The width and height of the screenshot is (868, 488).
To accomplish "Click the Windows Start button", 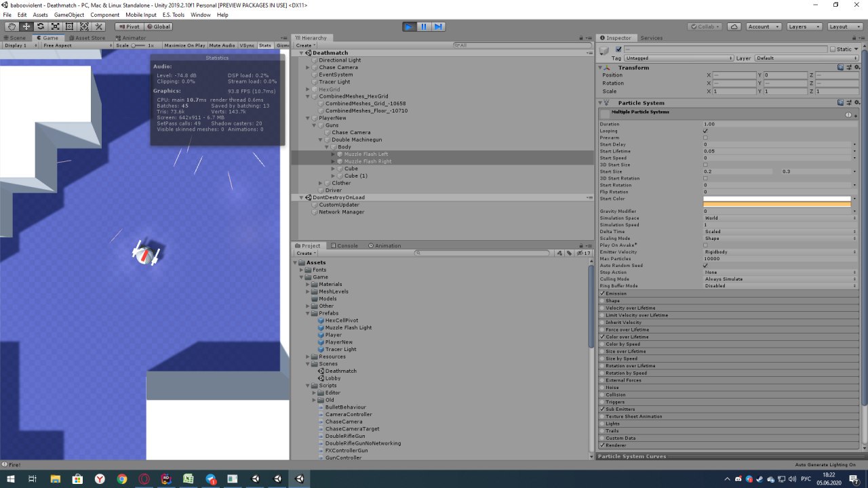I will [10, 479].
